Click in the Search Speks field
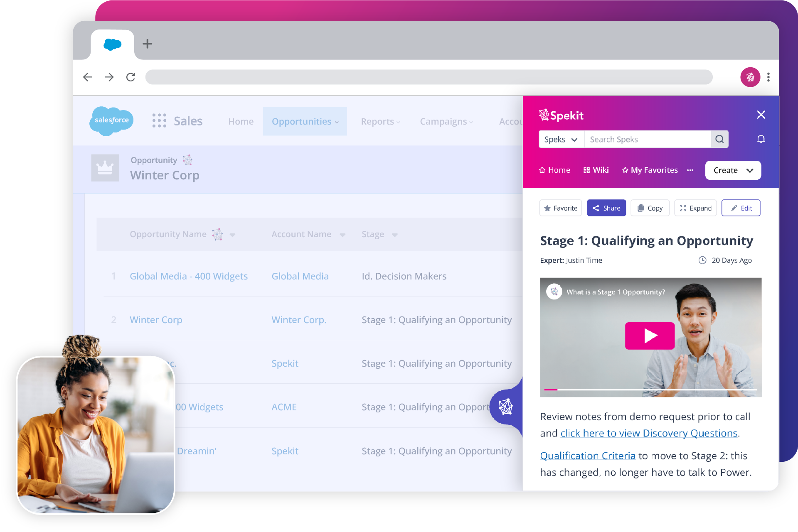The image size is (798, 532). tap(648, 139)
